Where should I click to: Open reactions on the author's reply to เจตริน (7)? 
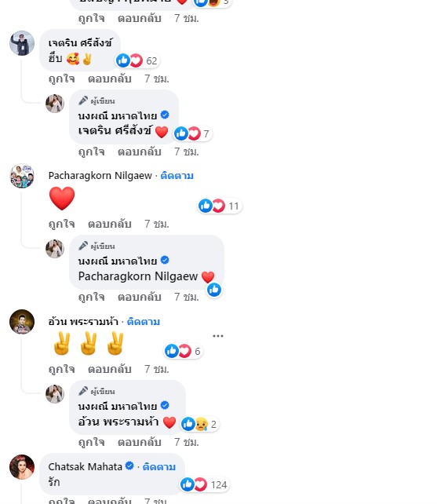click(x=193, y=133)
